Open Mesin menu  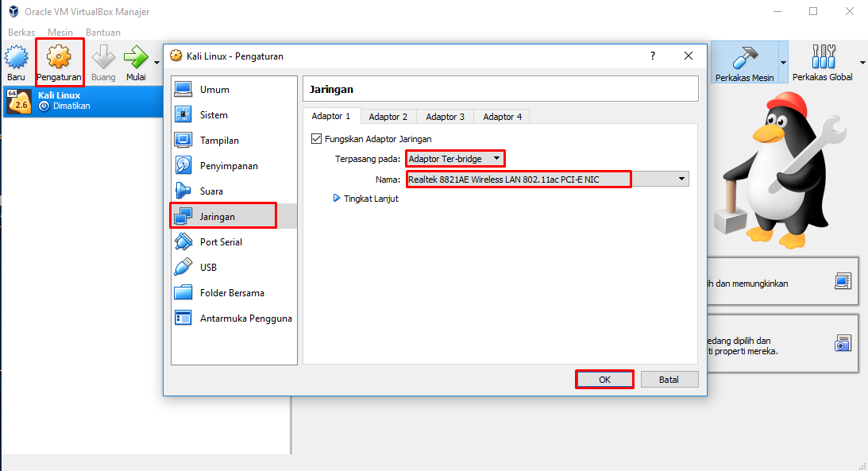click(60, 33)
